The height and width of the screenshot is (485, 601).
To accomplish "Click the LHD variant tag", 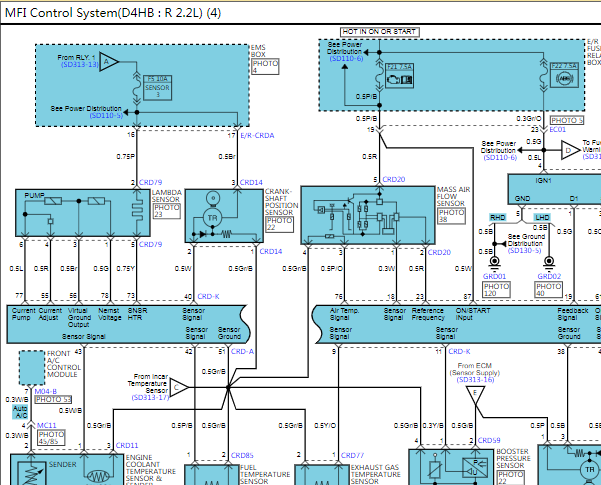I will [x=542, y=217].
